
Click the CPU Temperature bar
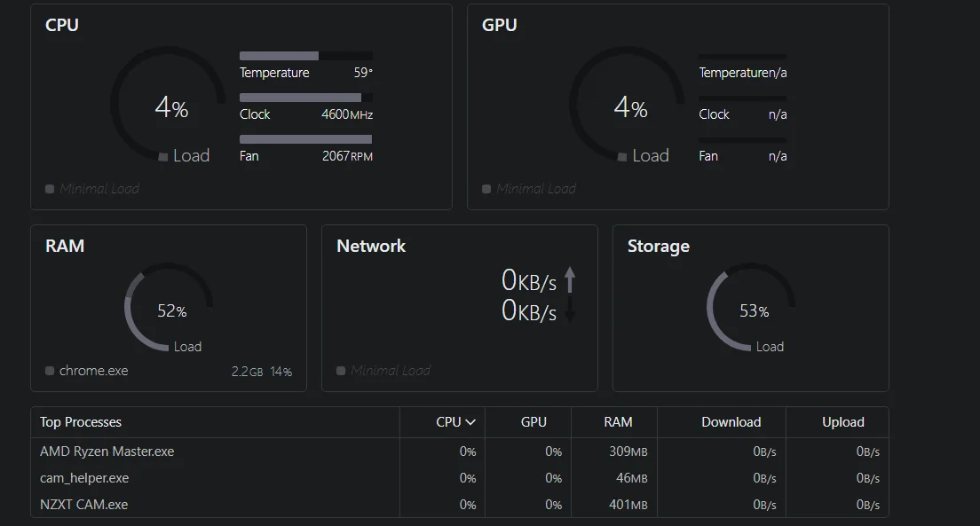click(x=305, y=56)
